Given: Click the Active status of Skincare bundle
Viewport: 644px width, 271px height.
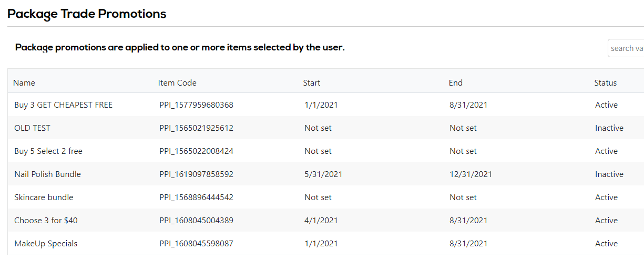Looking at the screenshot, I should click(606, 197).
